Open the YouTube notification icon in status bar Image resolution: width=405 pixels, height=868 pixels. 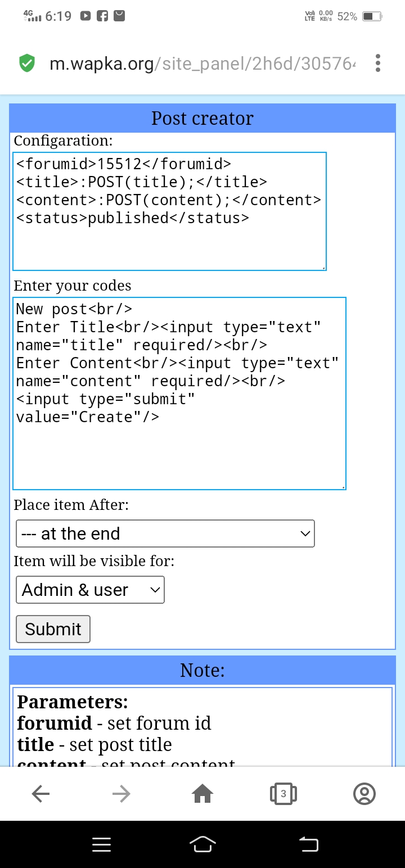pyautogui.click(x=85, y=16)
